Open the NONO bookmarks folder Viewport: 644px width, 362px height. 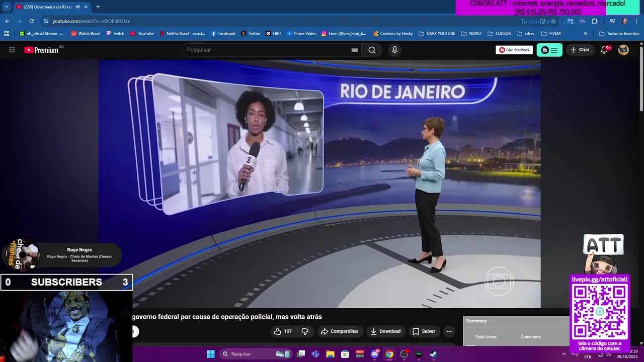coord(471,34)
